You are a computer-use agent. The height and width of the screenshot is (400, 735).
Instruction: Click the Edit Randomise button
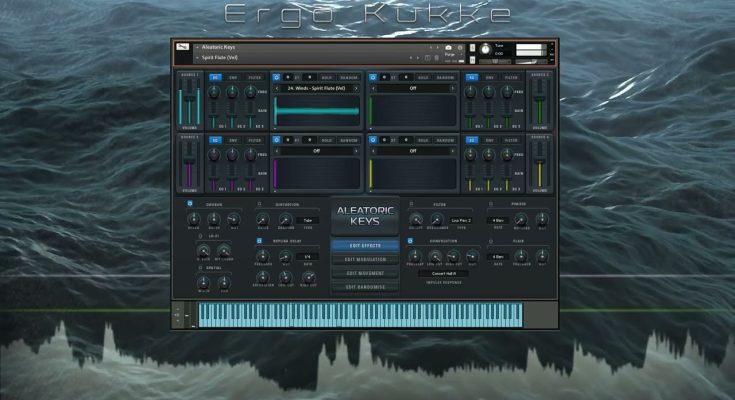(x=365, y=287)
